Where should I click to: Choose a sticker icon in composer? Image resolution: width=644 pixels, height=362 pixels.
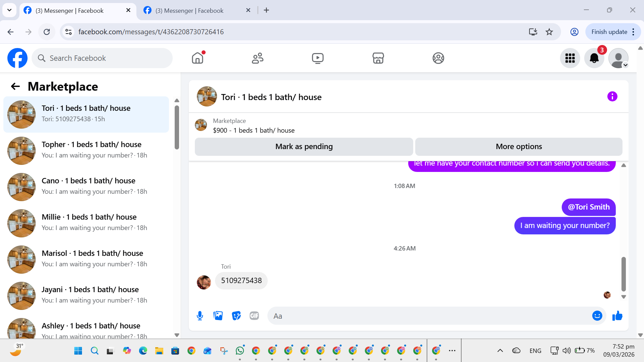point(236,316)
